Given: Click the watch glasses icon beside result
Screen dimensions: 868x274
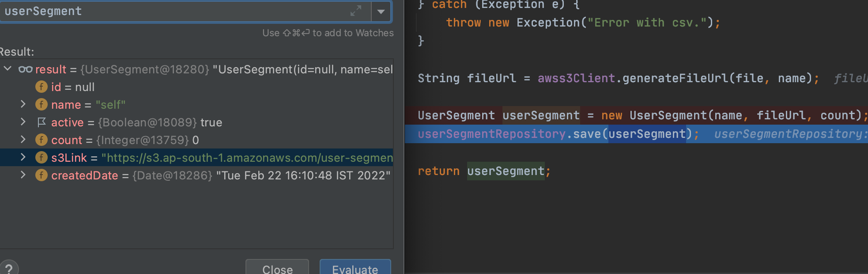Looking at the screenshot, I should coord(26,69).
